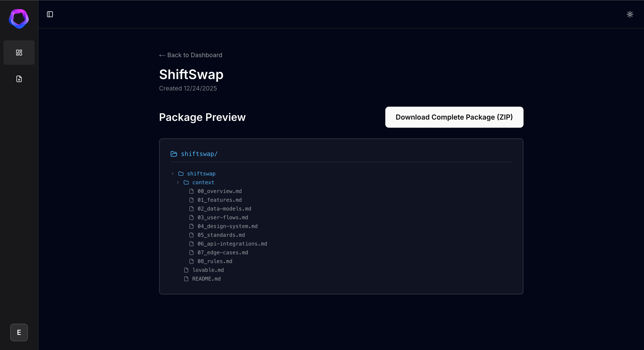
Task: Click shiftswap/ root path header
Action: click(x=199, y=154)
